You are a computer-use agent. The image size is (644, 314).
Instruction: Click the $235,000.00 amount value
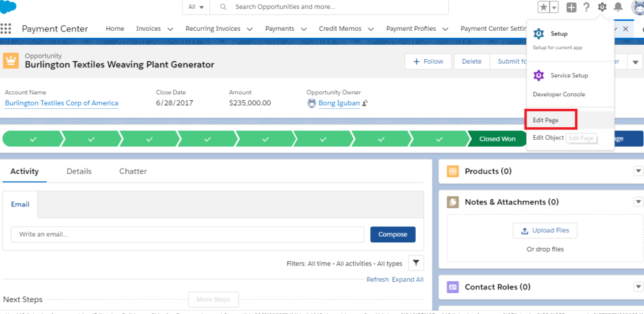click(250, 103)
